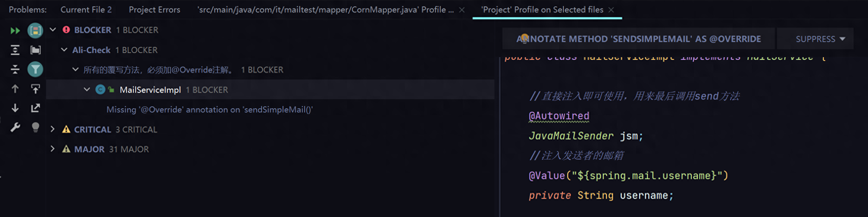Select 'Project' Profile on Selected files tab

[x=542, y=10]
